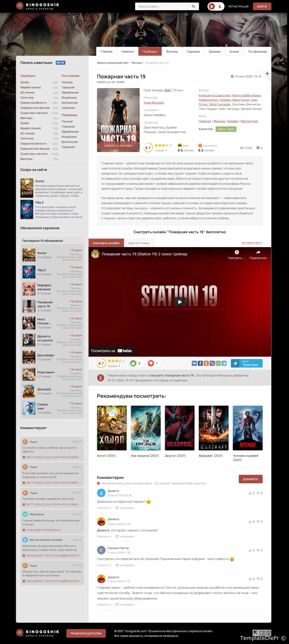Click the green thumbs-up like button
The width and height of the screenshot is (289, 644).
(x=134, y=363)
